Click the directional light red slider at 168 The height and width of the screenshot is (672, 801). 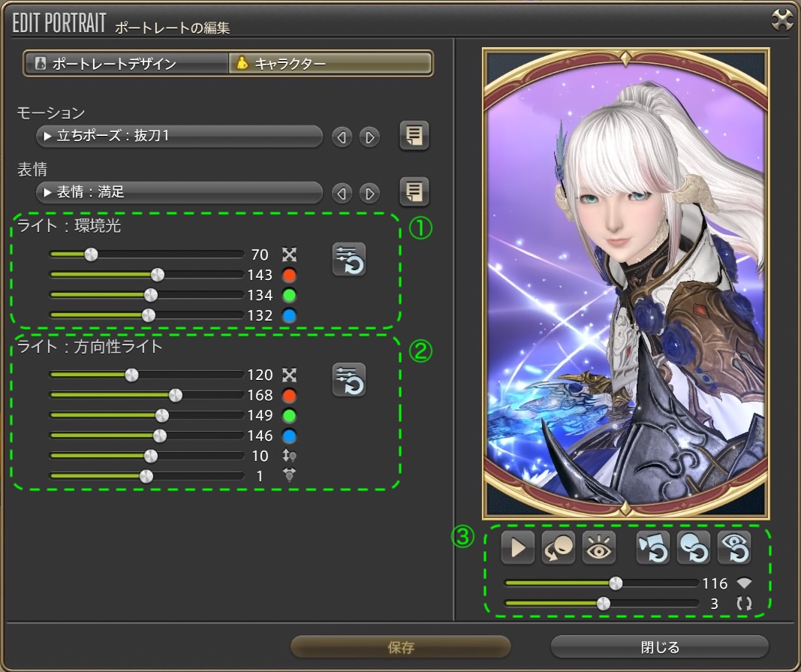176,395
